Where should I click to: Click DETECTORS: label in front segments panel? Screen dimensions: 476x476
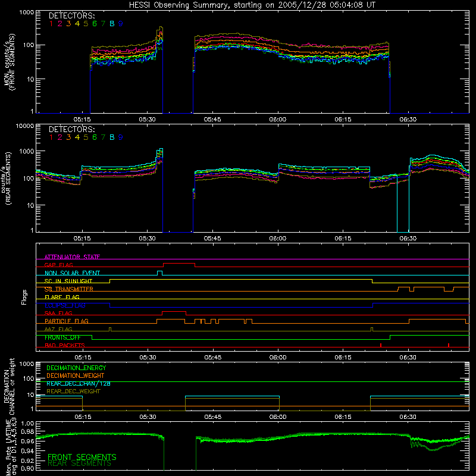[x=71, y=15]
